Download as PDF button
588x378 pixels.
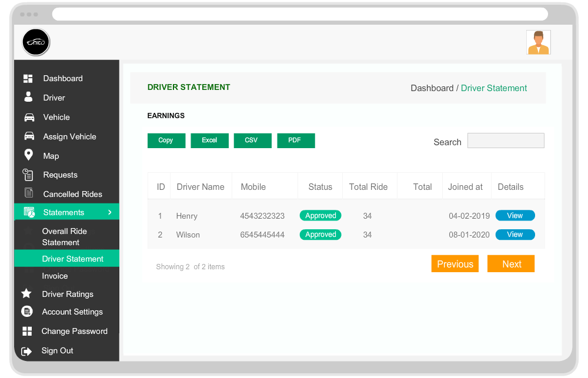click(296, 141)
